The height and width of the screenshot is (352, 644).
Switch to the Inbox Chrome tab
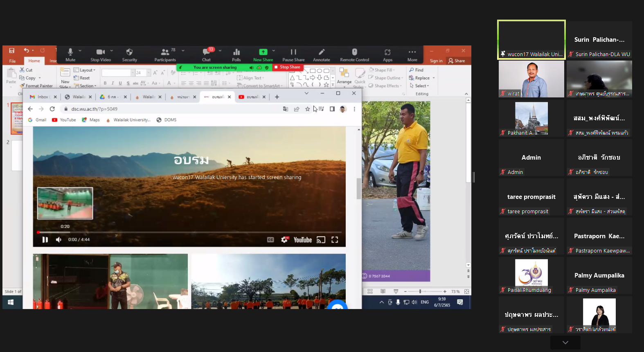tap(43, 97)
